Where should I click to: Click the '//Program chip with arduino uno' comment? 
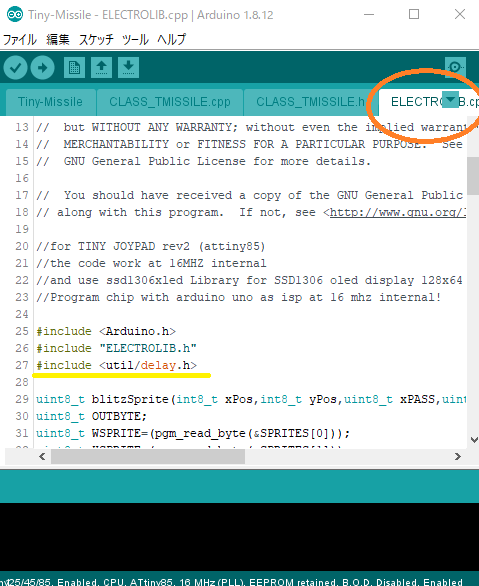(x=239, y=297)
